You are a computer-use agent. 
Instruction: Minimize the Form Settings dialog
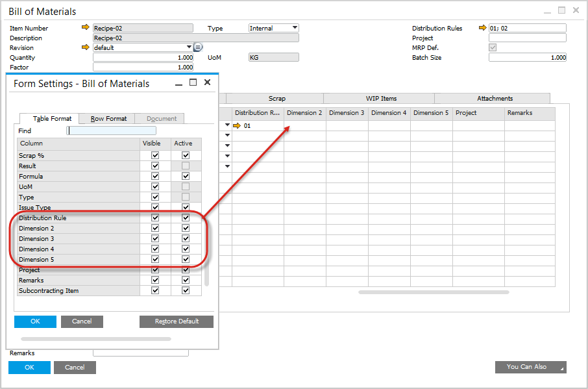tap(178, 82)
